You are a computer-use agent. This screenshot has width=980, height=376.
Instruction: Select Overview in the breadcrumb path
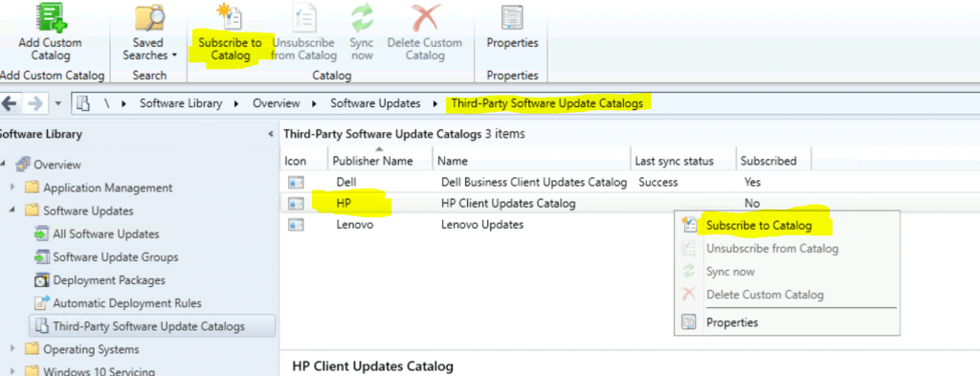point(277,103)
